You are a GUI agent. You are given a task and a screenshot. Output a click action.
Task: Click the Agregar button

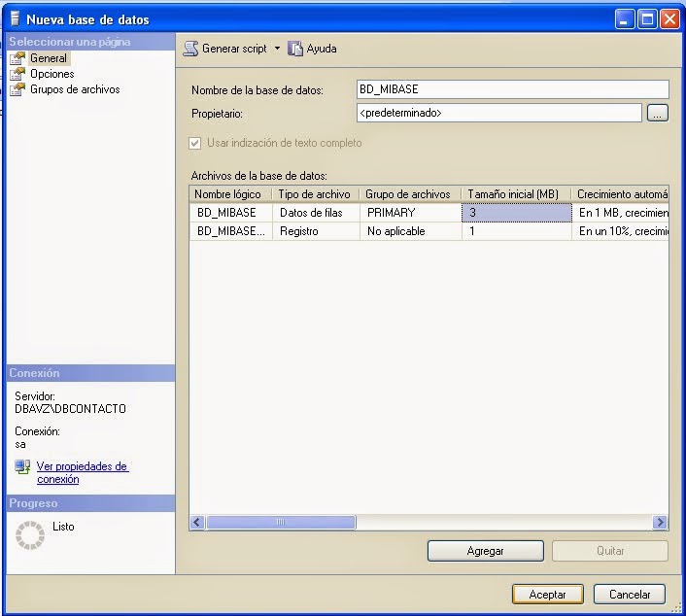(486, 551)
